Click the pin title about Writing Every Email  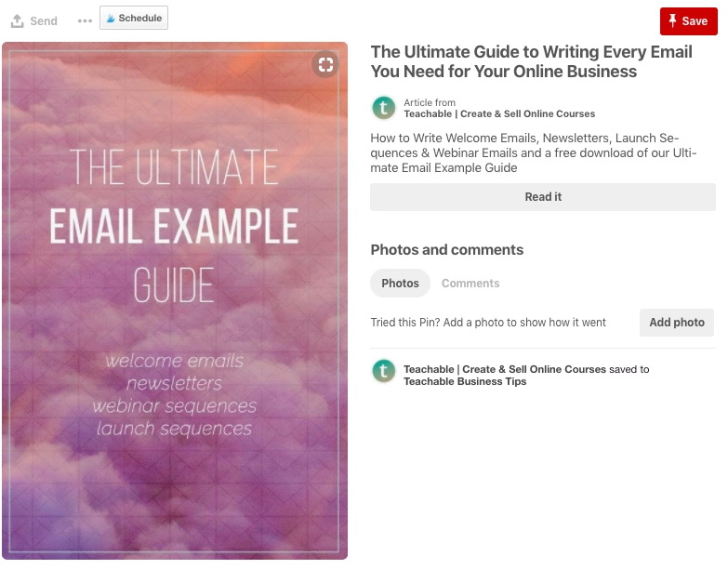click(531, 61)
